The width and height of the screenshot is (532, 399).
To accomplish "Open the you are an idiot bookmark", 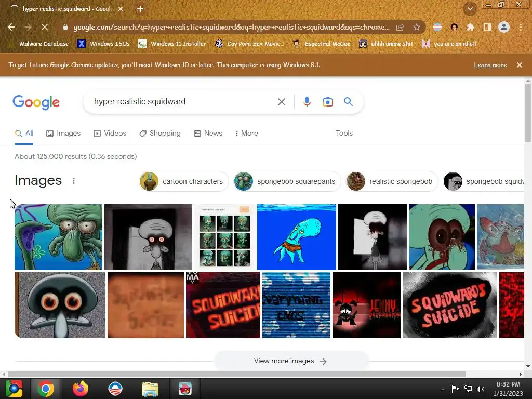I will (x=449, y=44).
